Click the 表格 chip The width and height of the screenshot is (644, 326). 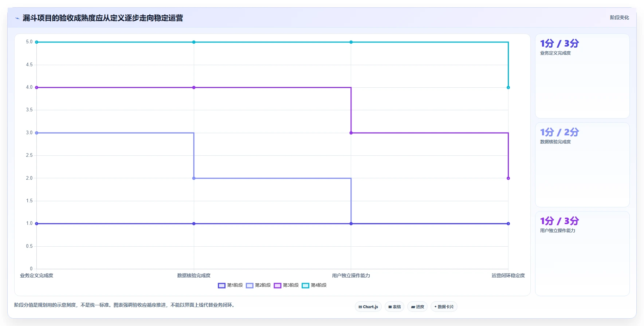[x=394, y=307]
